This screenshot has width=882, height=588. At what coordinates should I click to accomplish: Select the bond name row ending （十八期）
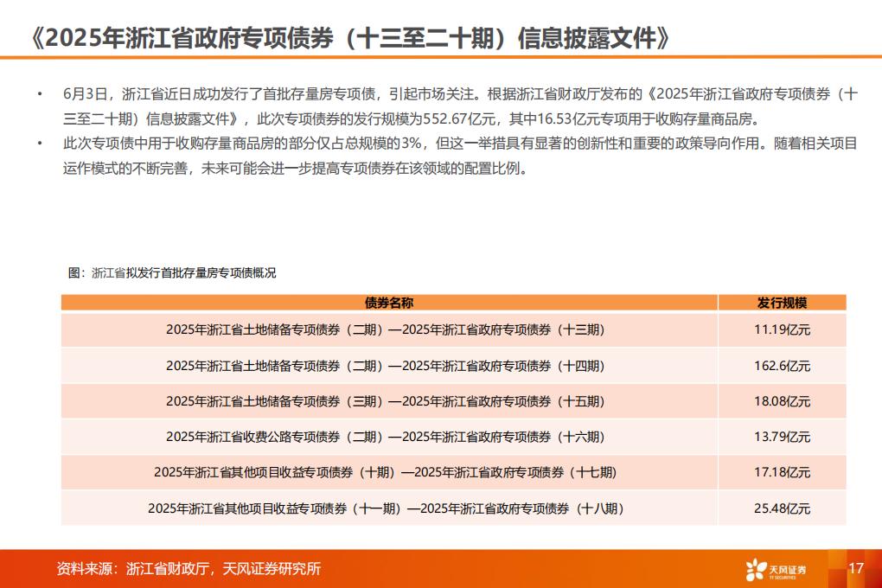[x=389, y=508]
